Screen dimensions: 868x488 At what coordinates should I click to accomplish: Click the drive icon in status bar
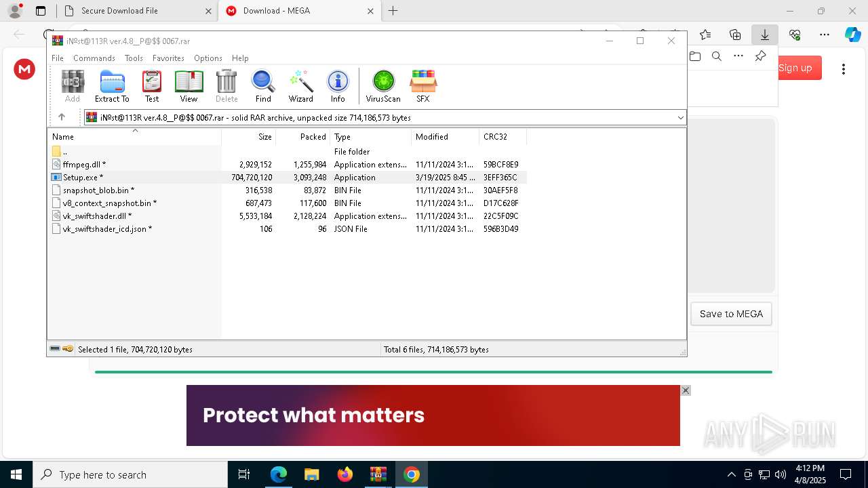(55, 349)
